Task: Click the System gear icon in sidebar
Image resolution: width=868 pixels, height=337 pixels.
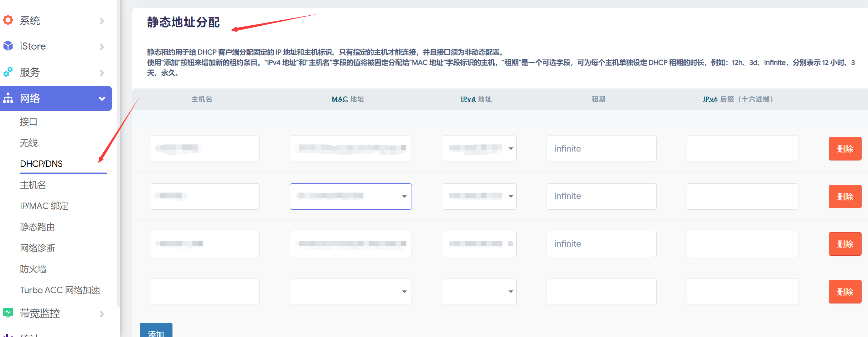Action: point(8,20)
